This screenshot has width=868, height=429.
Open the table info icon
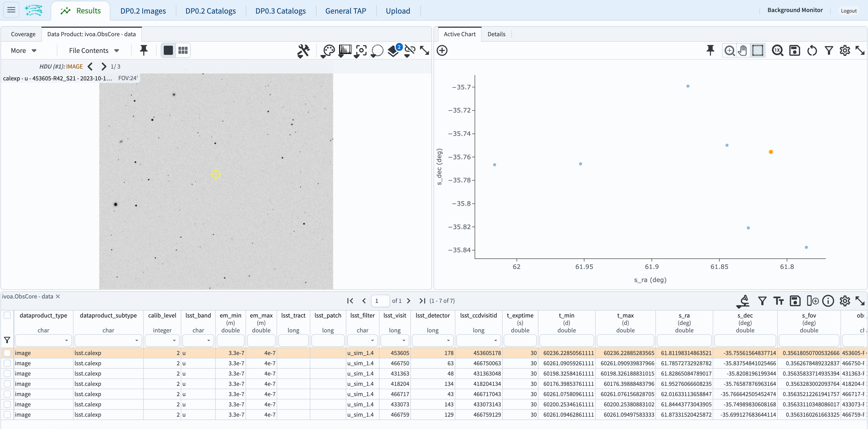pyautogui.click(x=828, y=301)
